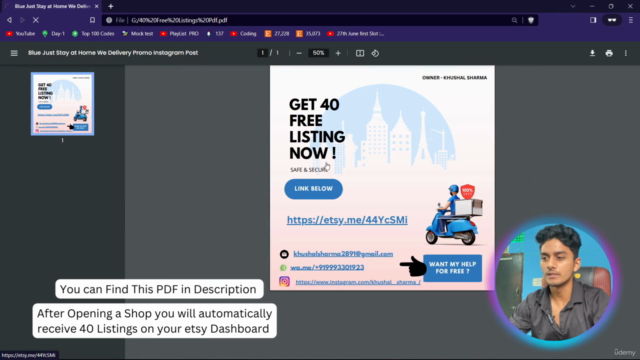Viewport: 640px width, 360px height.
Task: Open the 35,073 bookmark
Action: [308, 33]
